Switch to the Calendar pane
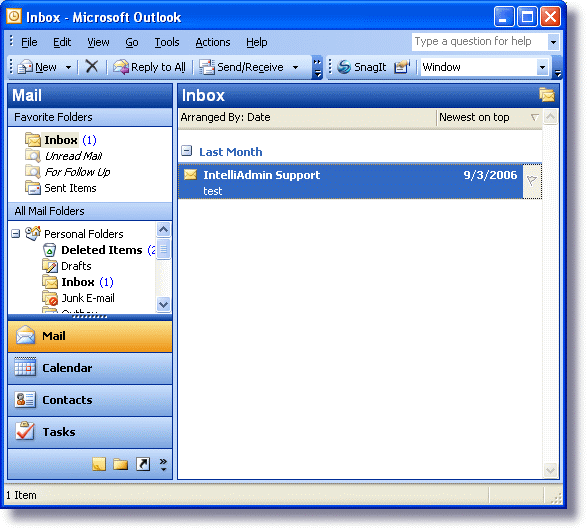The width and height of the screenshot is (587, 529). click(90, 368)
